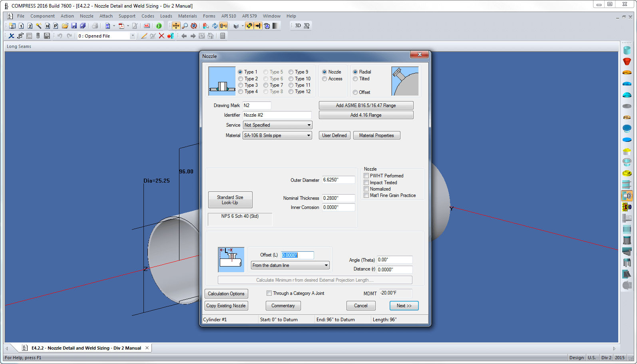
Task: Click the calculator grid icon
Action: pos(223,36)
